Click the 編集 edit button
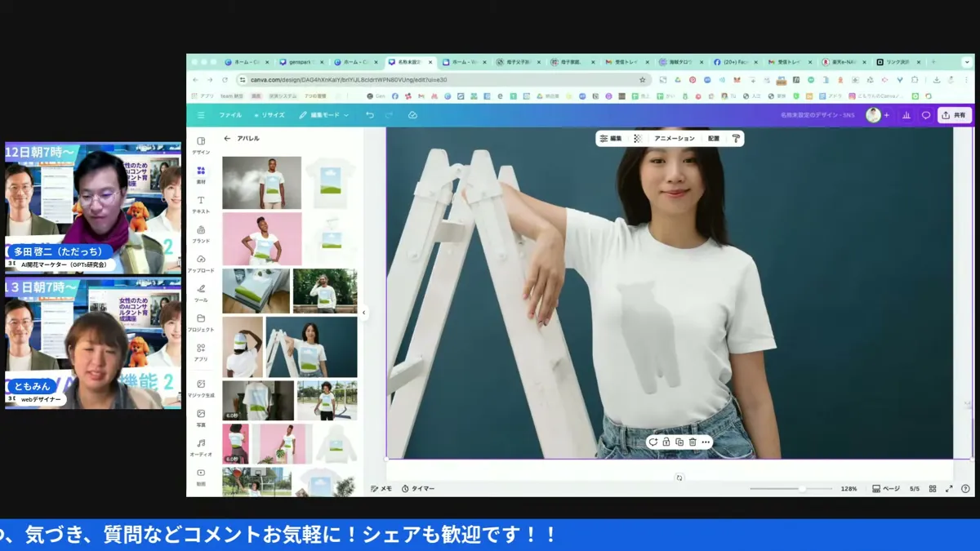The height and width of the screenshot is (551, 980). click(611, 139)
